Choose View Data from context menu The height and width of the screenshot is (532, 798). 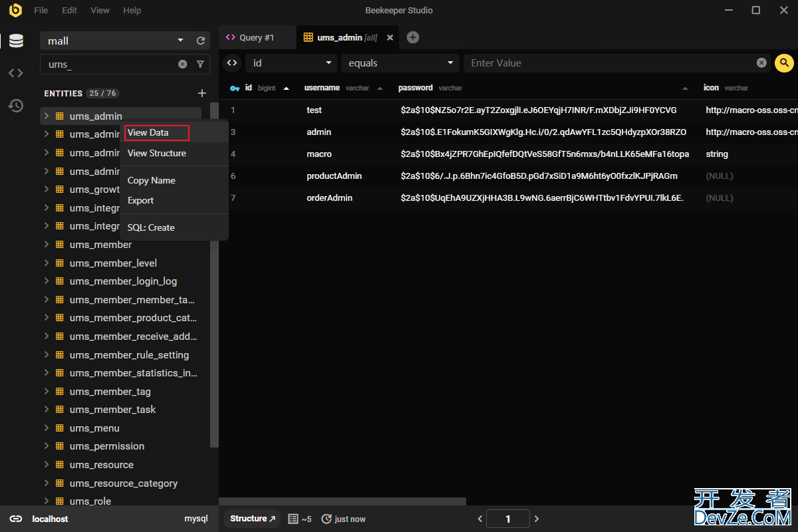174,132
